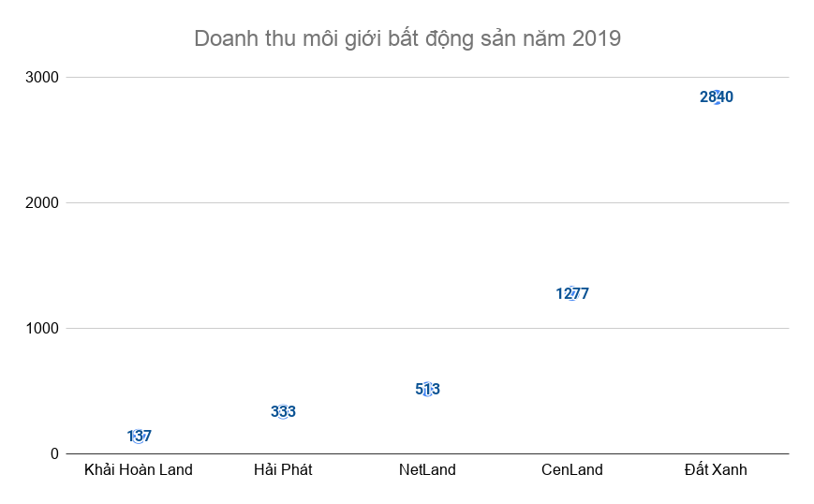The height and width of the screenshot is (504, 814).
Task: Select the Đất Xanh data point 2840
Action: [x=717, y=97]
